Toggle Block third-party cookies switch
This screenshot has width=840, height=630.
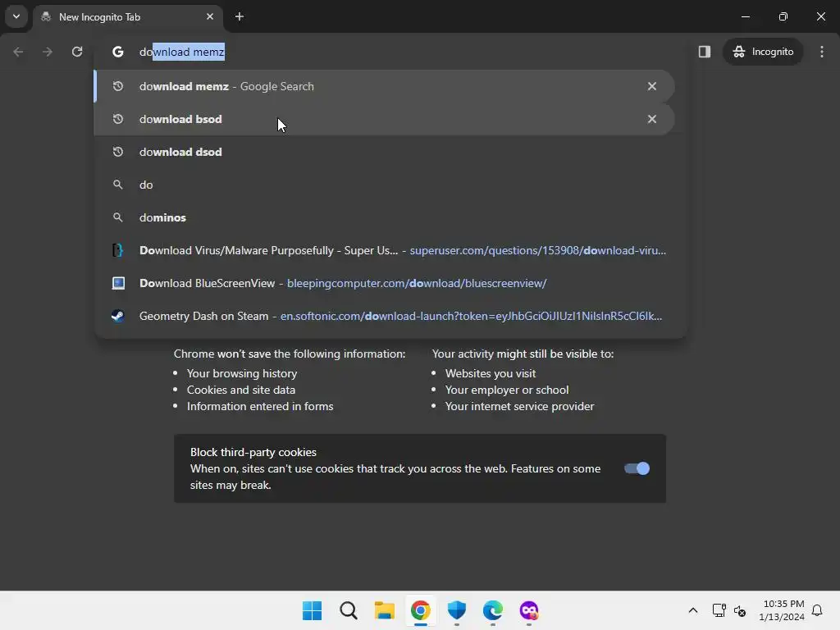tap(637, 468)
